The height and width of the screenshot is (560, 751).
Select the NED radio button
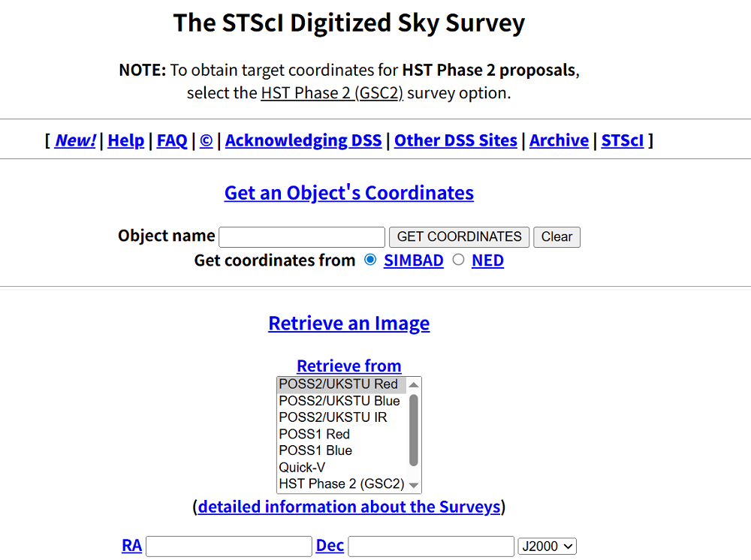point(458,260)
